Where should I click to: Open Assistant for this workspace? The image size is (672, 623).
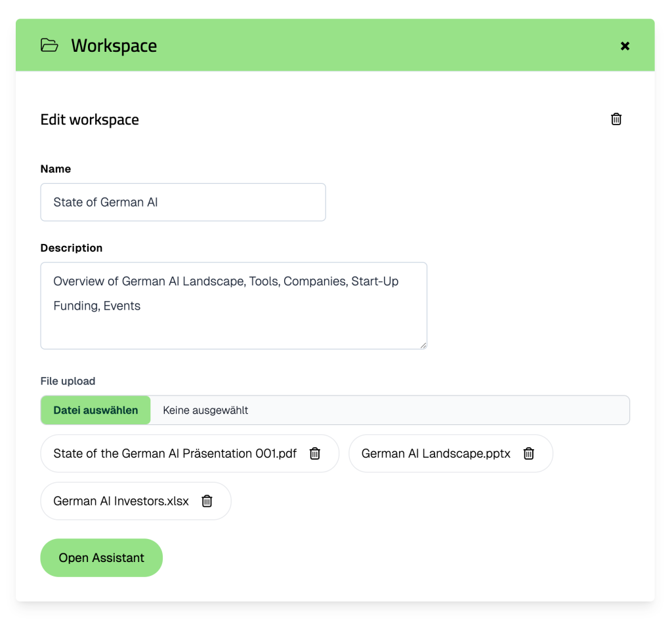101,557
